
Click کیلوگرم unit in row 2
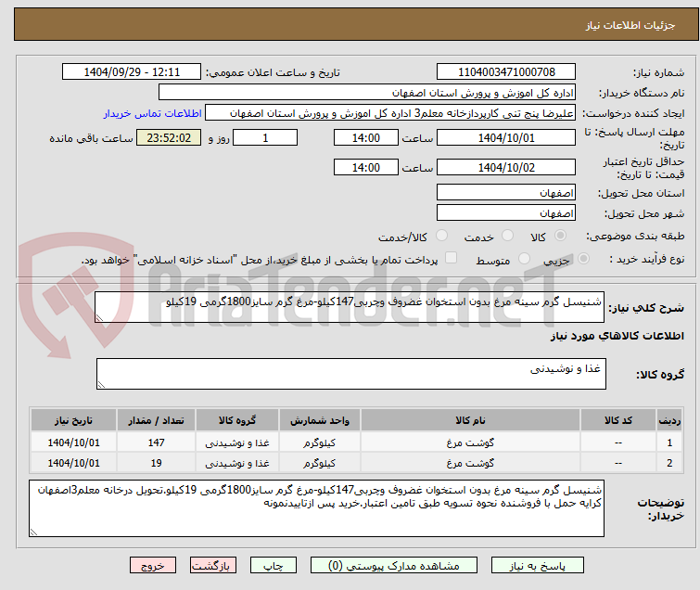point(320,463)
